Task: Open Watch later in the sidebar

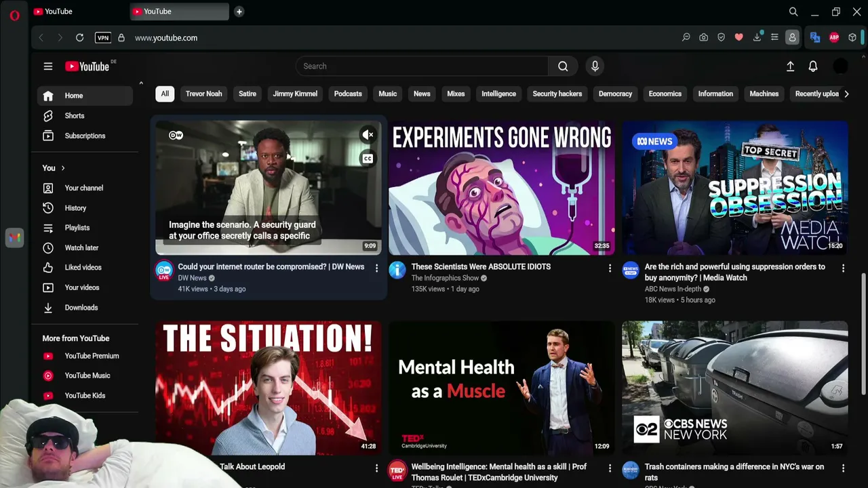Action: click(x=85, y=248)
